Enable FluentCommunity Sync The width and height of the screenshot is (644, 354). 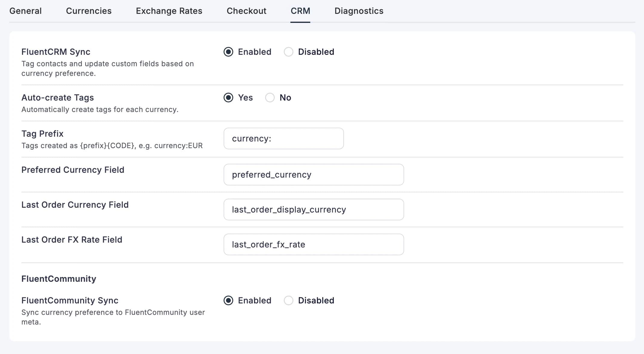pos(229,300)
